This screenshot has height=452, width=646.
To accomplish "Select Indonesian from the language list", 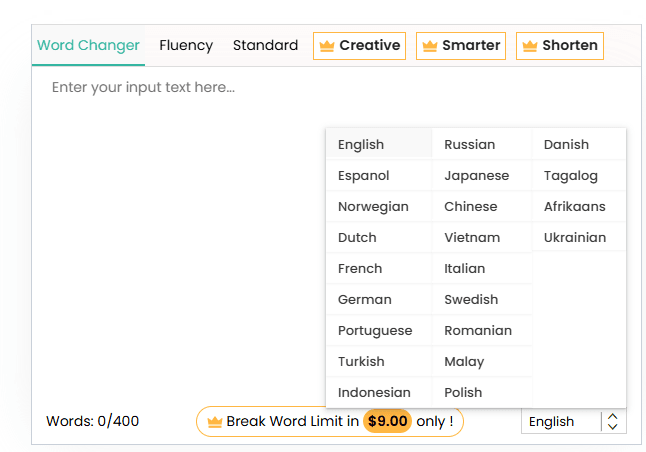I will coord(374,393).
